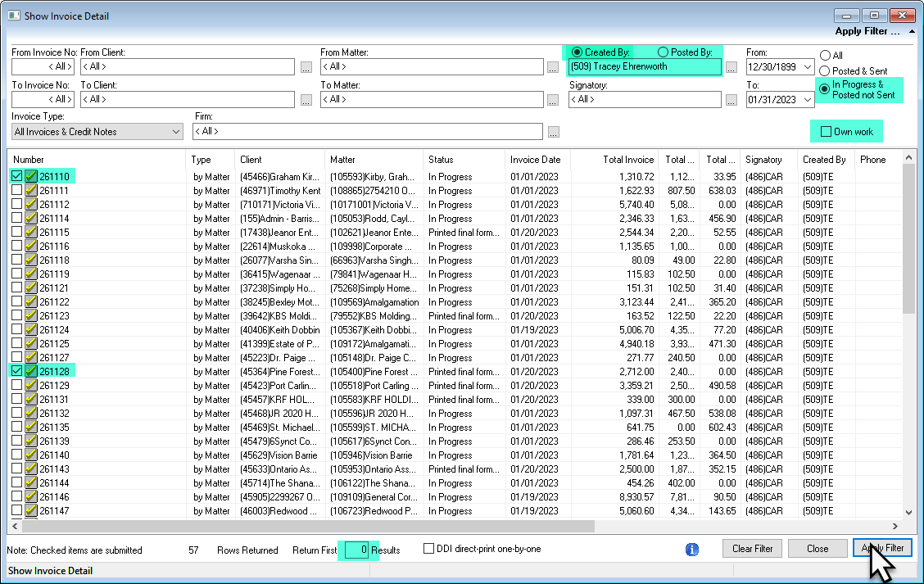Click the Firm browse ellipsis button
Viewport: 924px width, 584px height.
[554, 132]
